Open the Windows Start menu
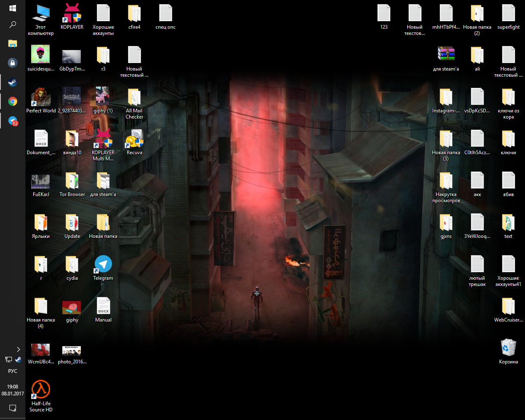 12,8
